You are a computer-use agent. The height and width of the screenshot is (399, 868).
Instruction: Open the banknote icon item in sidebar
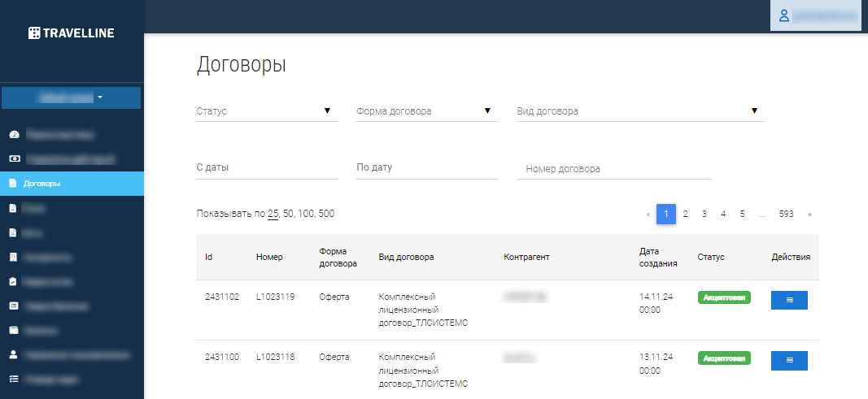point(14,159)
